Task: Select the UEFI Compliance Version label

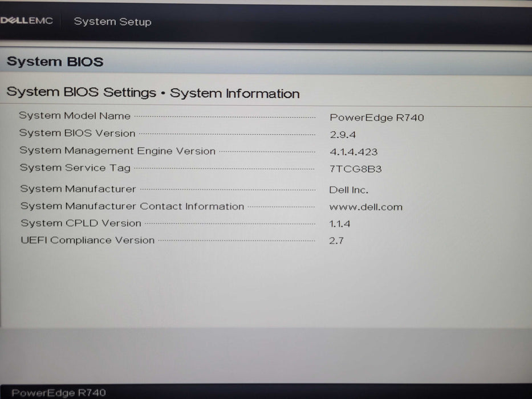Action: click(88, 240)
